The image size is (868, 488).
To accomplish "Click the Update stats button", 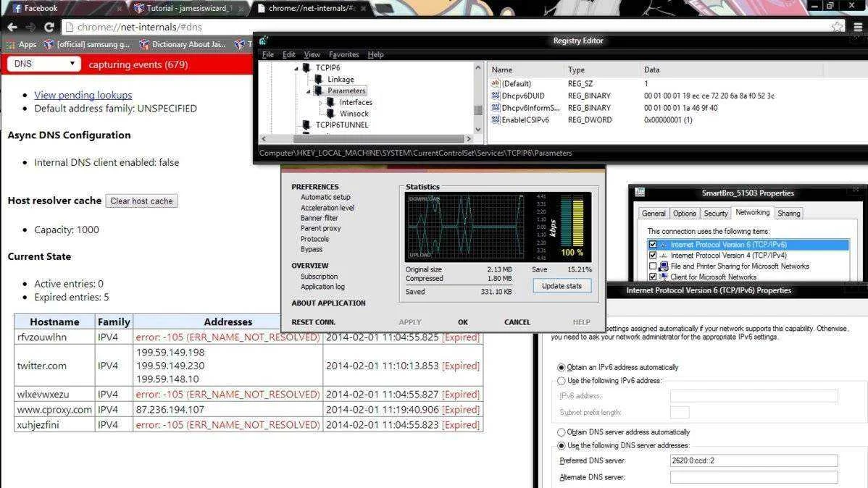I will coord(562,286).
